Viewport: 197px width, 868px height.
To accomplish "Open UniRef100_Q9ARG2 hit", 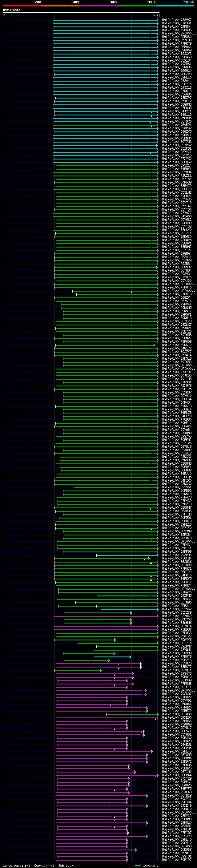I will pos(177,128).
